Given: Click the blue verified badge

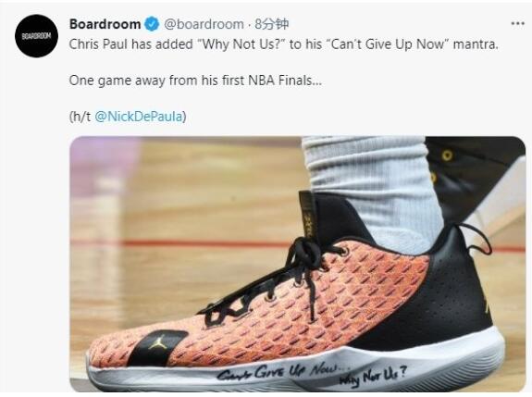Looking at the screenshot, I should tap(152, 24).
